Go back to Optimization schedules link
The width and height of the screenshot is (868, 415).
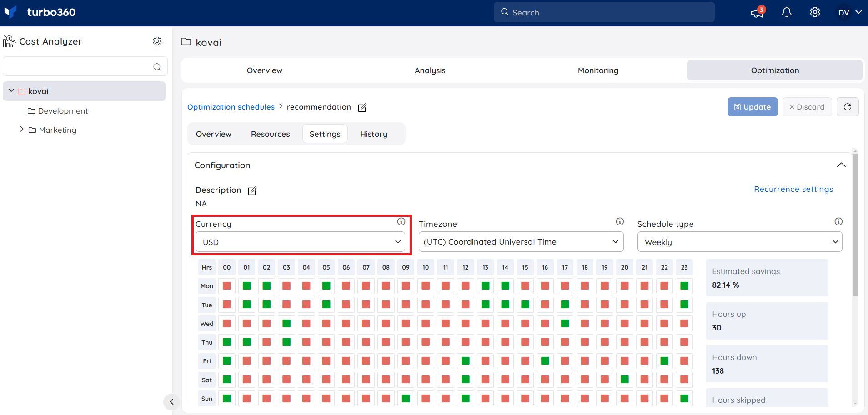coord(231,107)
